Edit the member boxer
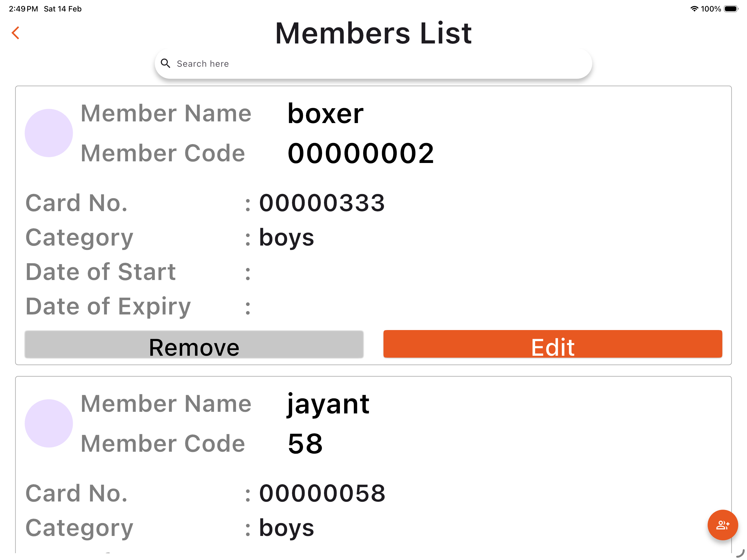The width and height of the screenshot is (747, 560). (x=553, y=344)
